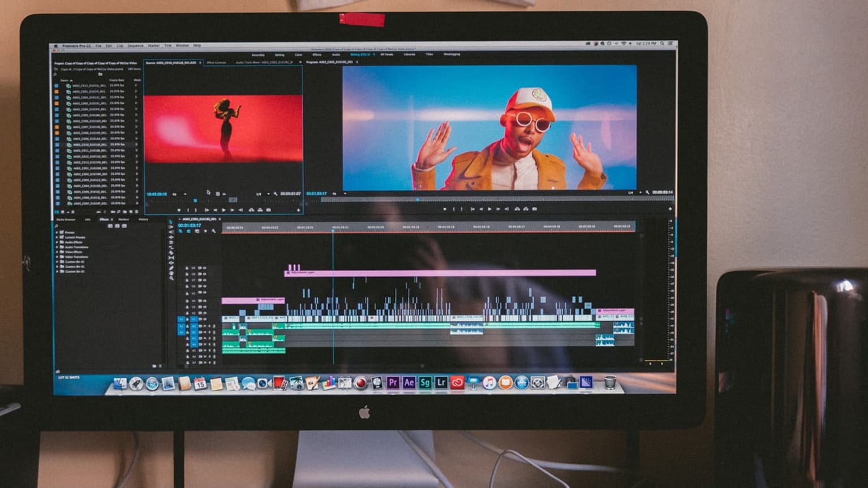Toggle lock on the V1 track
The height and width of the screenshot is (488, 868).
tap(187, 319)
